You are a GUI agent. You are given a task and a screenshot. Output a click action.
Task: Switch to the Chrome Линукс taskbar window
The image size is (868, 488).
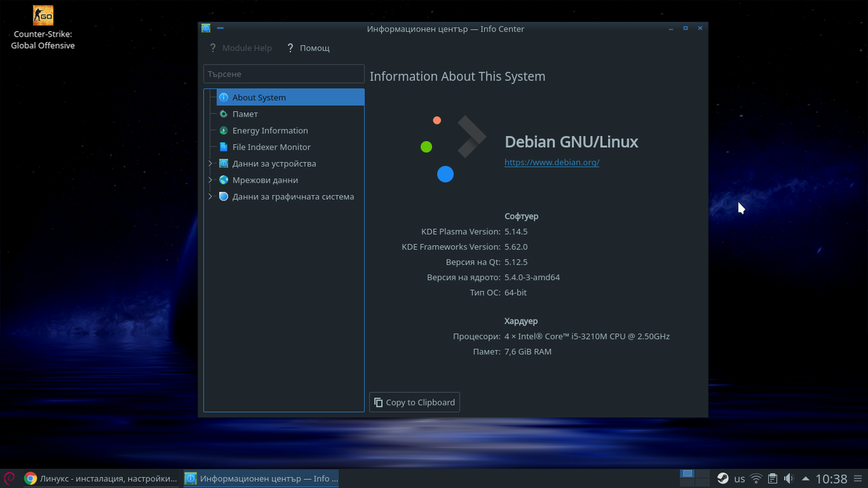tap(100, 479)
